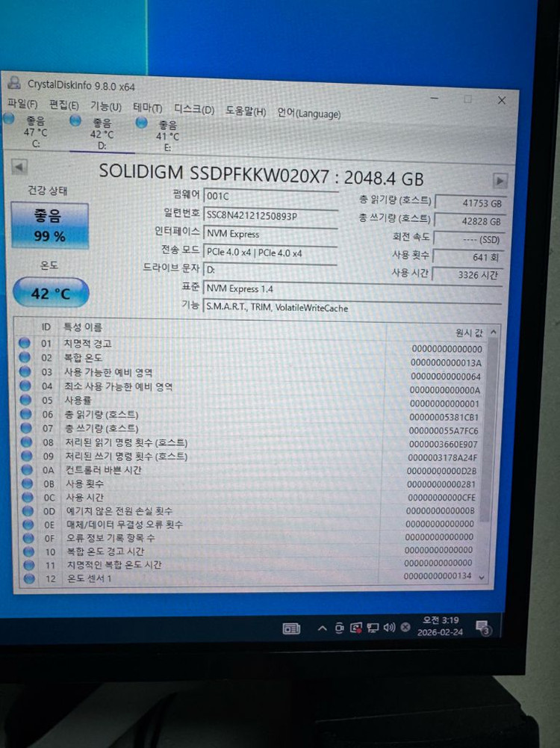Click the drive letter field D:

point(271,270)
